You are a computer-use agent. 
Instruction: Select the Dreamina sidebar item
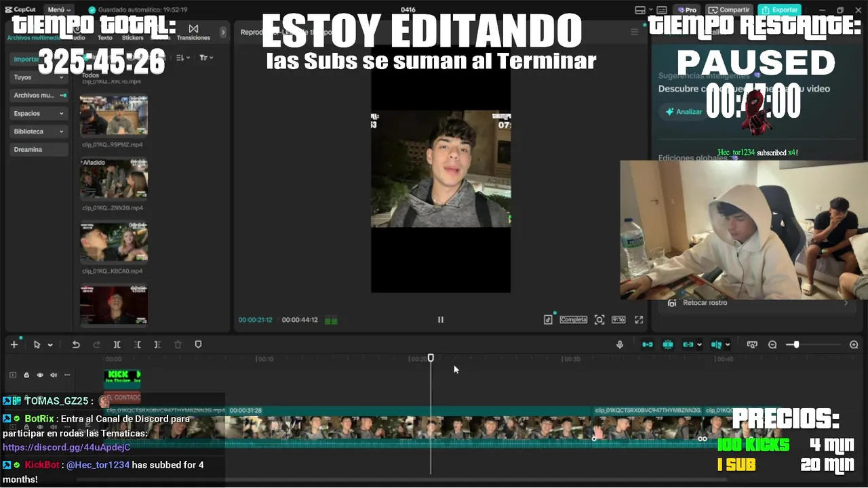pos(39,150)
